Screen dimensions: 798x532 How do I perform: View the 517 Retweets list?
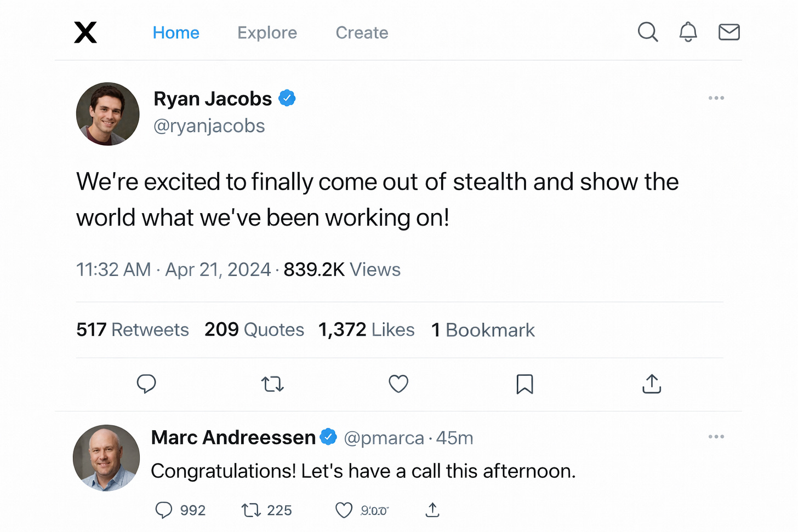(133, 329)
